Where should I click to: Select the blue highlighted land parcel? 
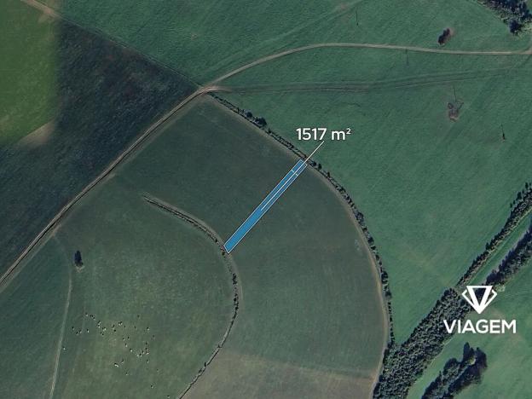(265, 206)
